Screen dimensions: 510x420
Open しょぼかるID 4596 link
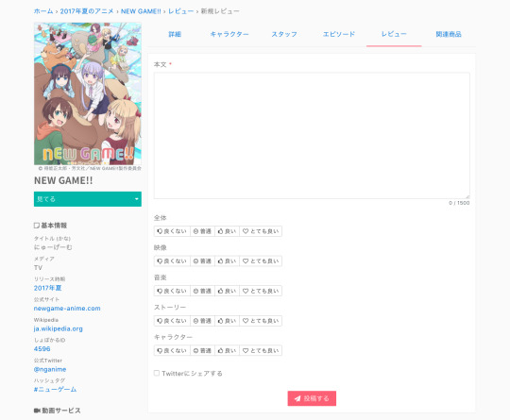click(x=42, y=349)
